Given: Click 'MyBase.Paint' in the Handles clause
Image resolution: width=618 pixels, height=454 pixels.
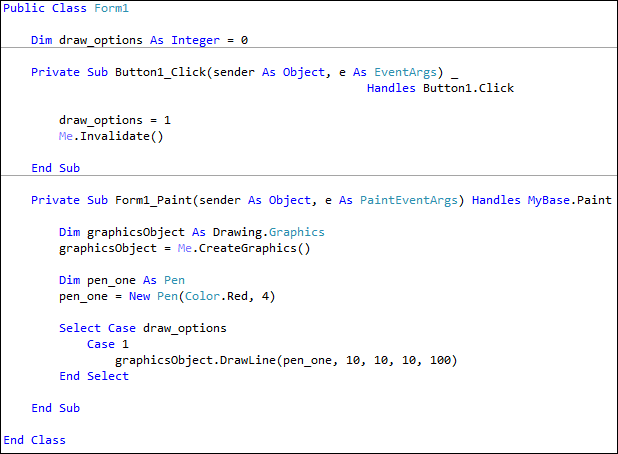Looking at the screenshot, I should [x=569, y=200].
